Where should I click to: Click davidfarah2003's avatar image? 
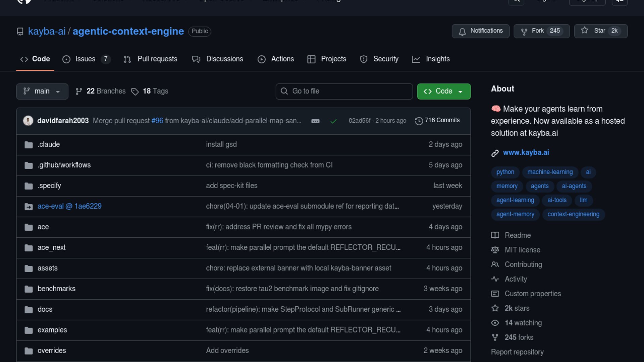(28, 121)
